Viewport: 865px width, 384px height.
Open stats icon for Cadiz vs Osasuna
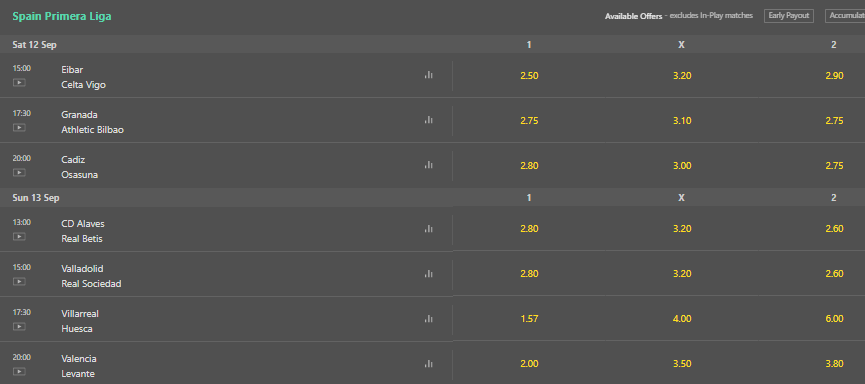click(429, 164)
